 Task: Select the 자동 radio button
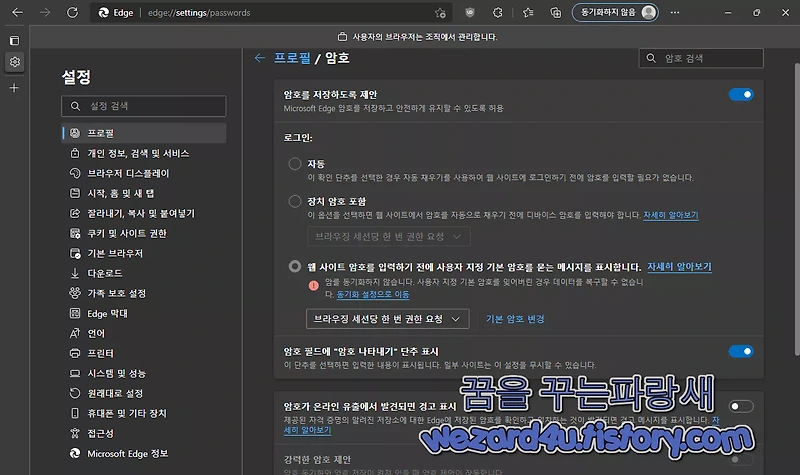[x=295, y=164]
